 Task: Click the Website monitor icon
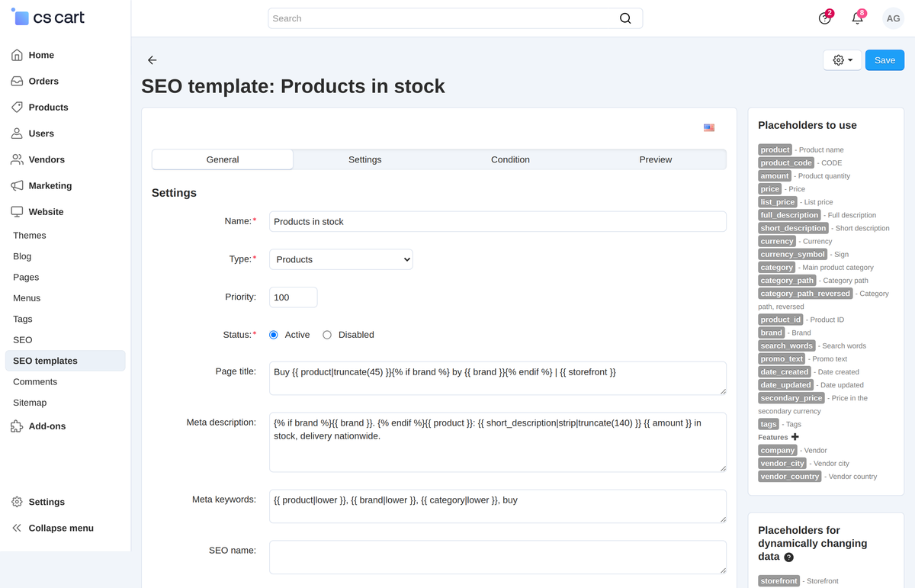pos(17,212)
